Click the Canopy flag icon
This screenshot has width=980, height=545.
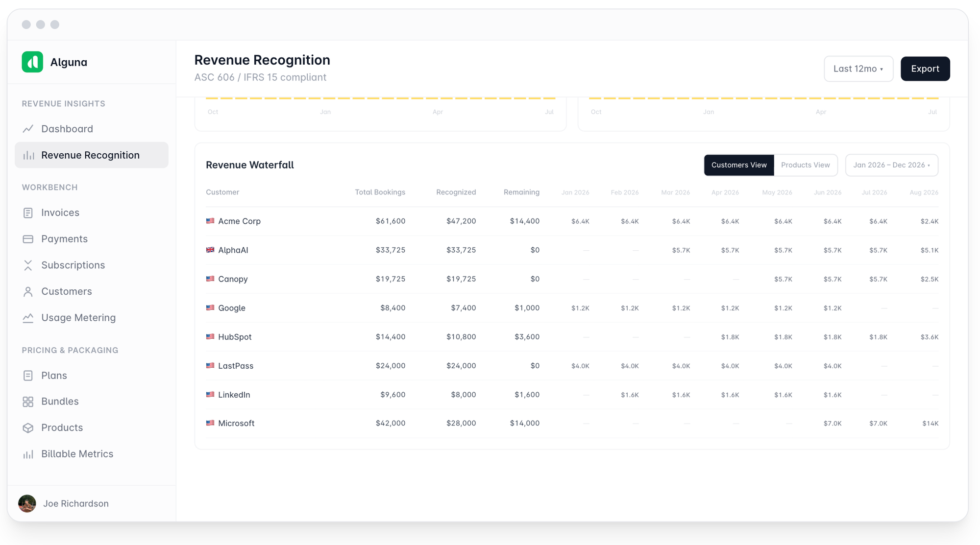[210, 279]
